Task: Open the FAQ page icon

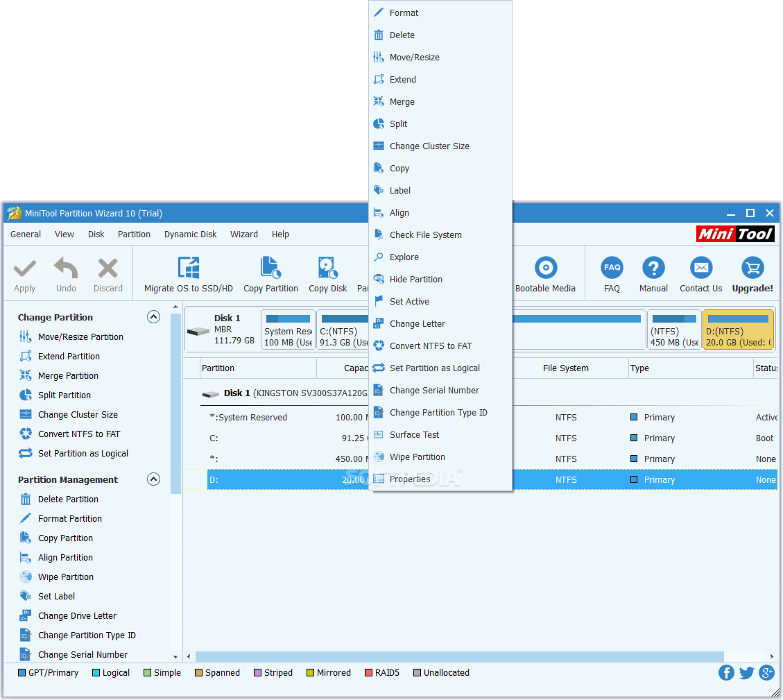Action: [612, 268]
